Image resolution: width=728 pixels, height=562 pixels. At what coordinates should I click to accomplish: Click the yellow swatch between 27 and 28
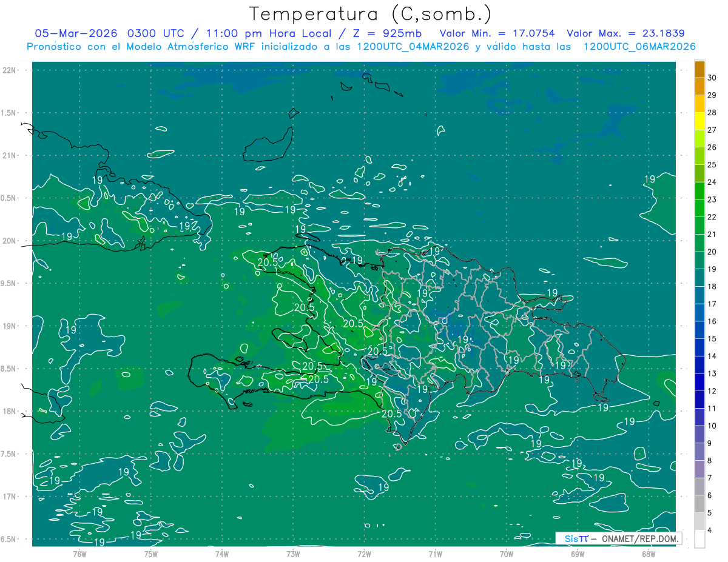point(699,121)
